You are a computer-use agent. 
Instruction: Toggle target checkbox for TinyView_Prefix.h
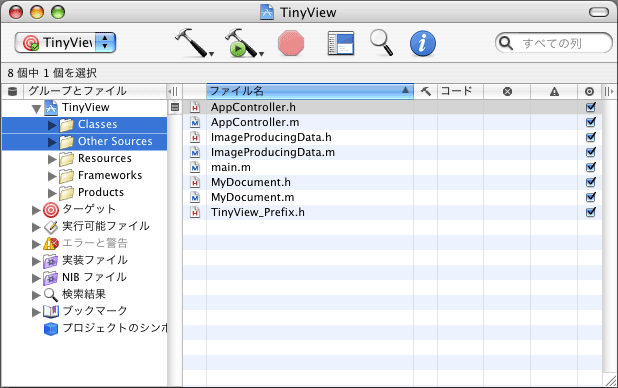click(x=590, y=212)
